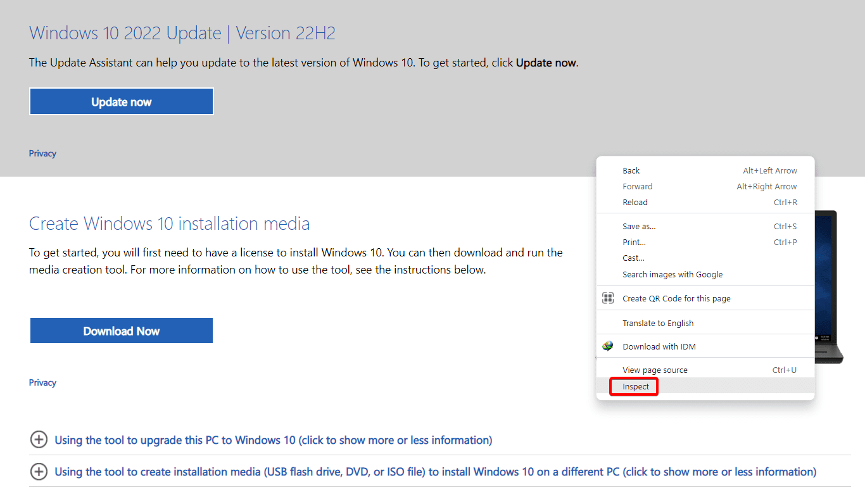Choose Forward in the context menu
This screenshot has height=504, width=865.
click(x=705, y=186)
